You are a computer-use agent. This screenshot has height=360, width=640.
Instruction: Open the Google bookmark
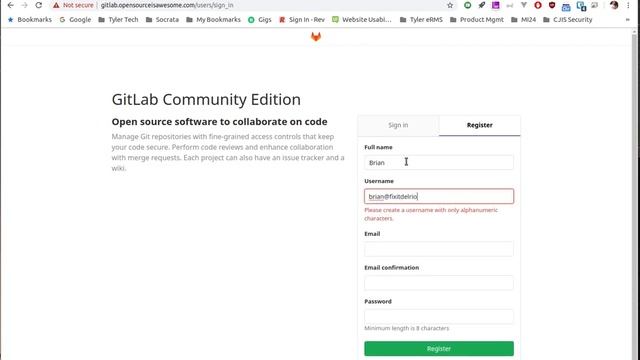(x=75, y=20)
